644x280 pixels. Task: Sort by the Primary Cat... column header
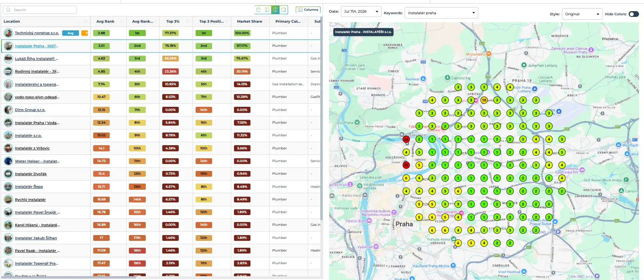coord(288,22)
